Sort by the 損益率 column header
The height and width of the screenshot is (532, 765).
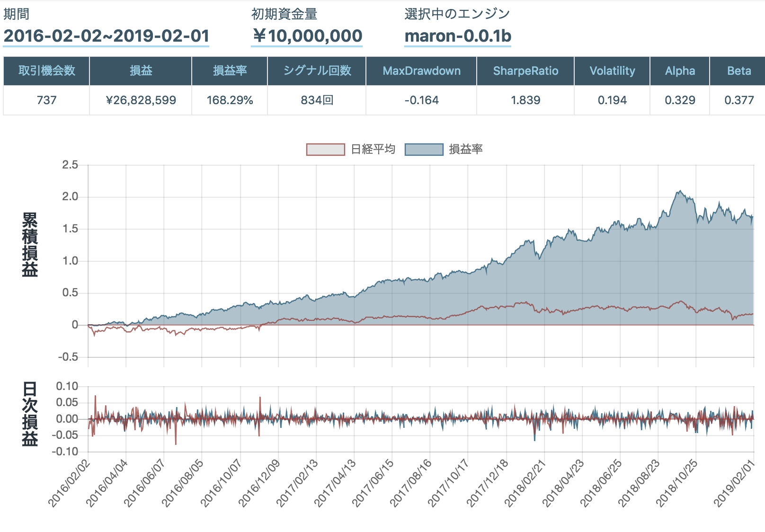point(230,71)
